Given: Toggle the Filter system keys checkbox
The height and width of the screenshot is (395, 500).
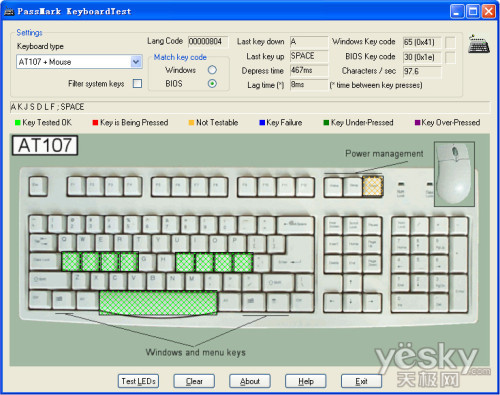Looking at the screenshot, I should point(137,83).
